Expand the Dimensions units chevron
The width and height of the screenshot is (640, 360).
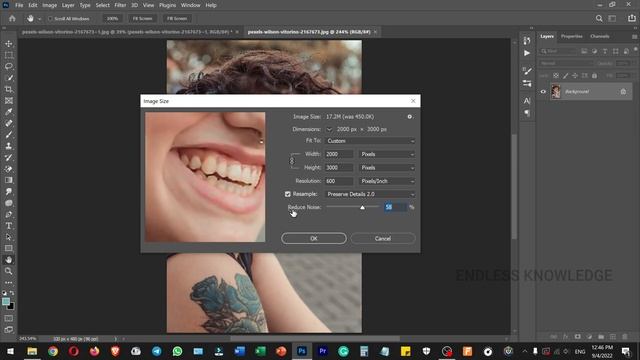click(329, 129)
